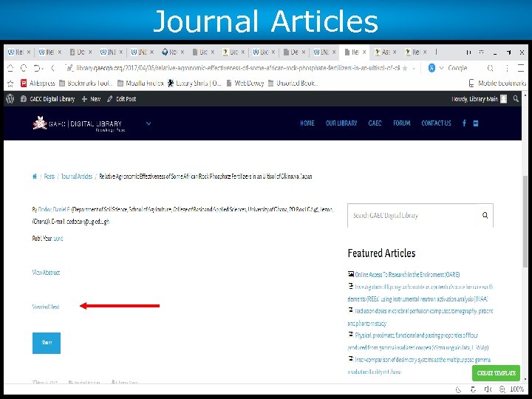
Task: Open the Bookmarks Tool... folder
Action: [86, 83]
